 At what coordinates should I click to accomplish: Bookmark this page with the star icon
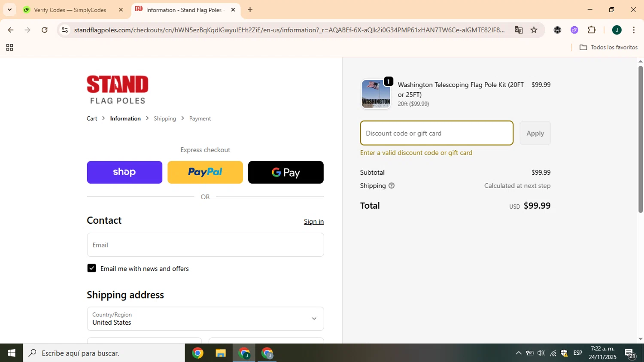point(534,30)
